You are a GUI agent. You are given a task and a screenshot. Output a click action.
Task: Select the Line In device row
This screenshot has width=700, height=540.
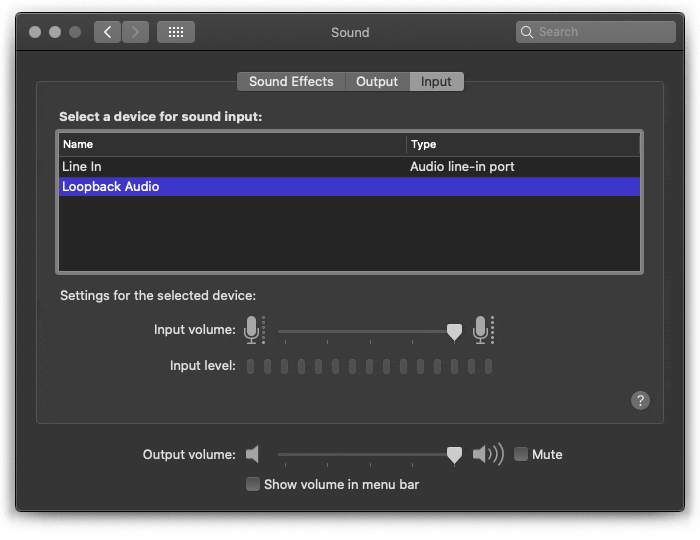click(x=350, y=166)
